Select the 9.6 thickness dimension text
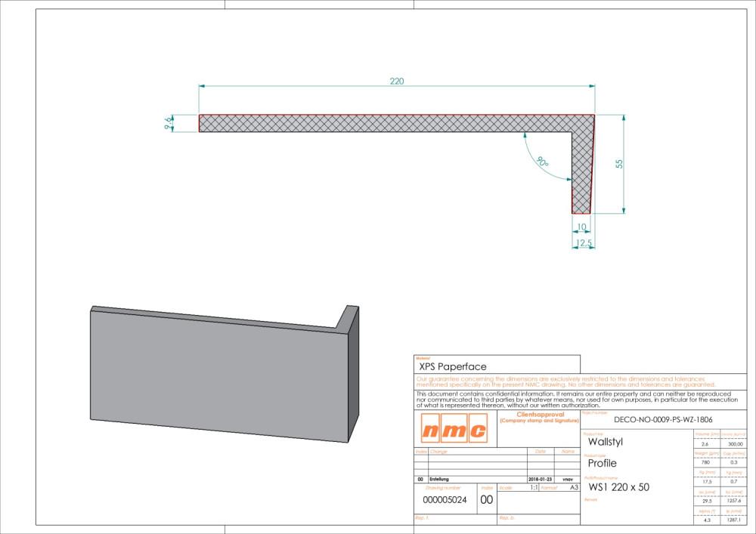This screenshot has height=534, width=756. tap(168, 123)
